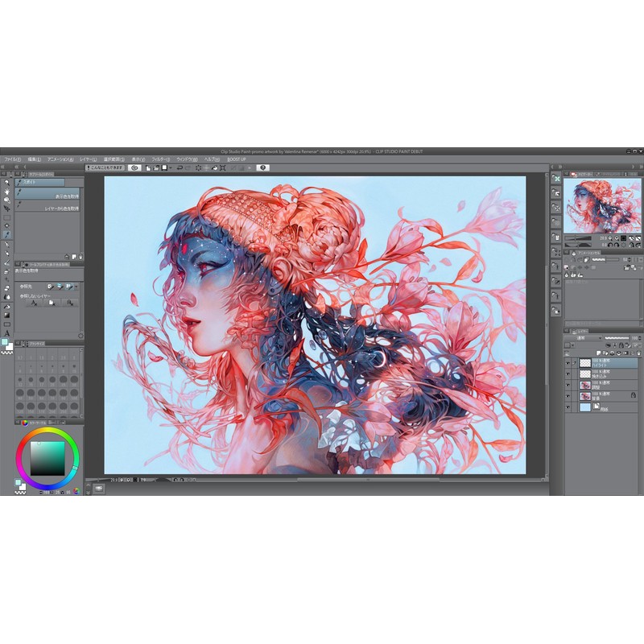Toggle lock icon on the 背景 layer

point(633,395)
